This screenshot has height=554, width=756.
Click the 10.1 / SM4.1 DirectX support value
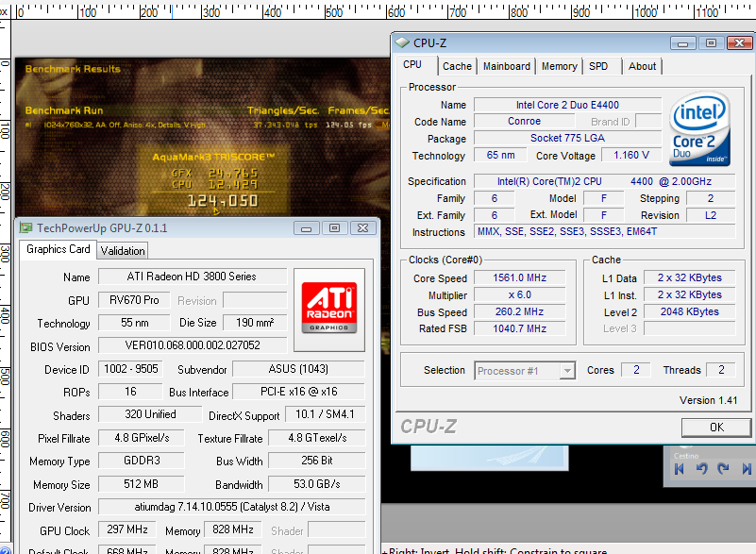point(325,414)
